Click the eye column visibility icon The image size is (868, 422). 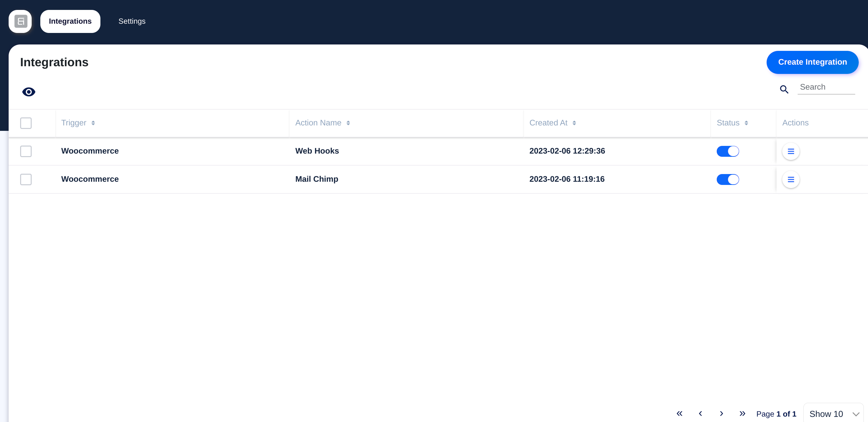(x=29, y=92)
